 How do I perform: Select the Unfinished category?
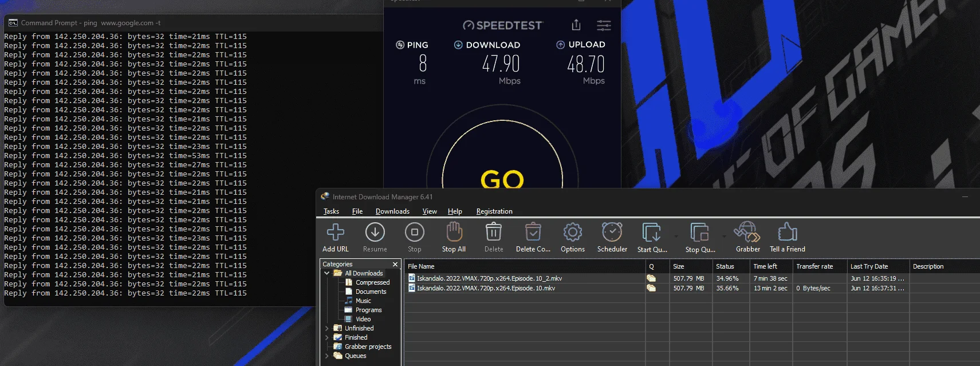359,328
